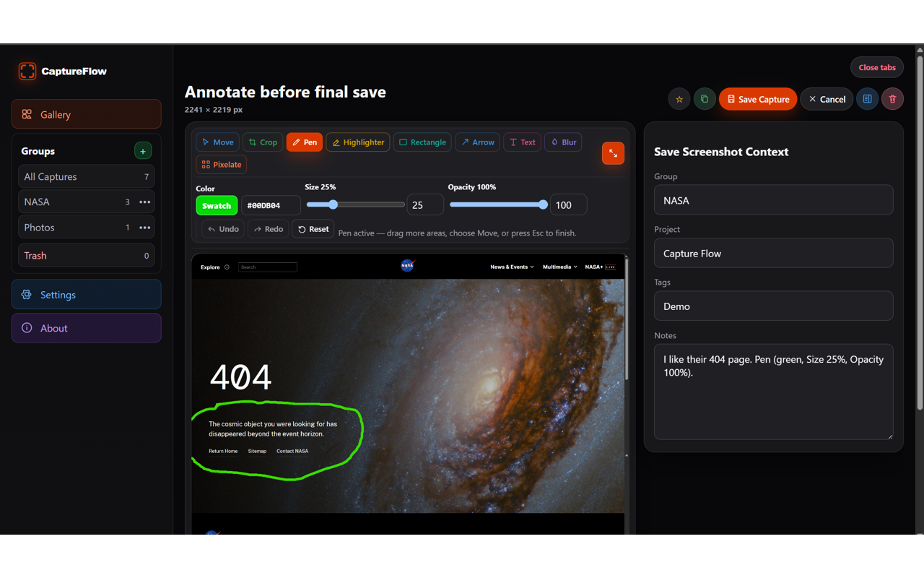Select the Move tool
This screenshot has width=924, height=578.
point(217,142)
